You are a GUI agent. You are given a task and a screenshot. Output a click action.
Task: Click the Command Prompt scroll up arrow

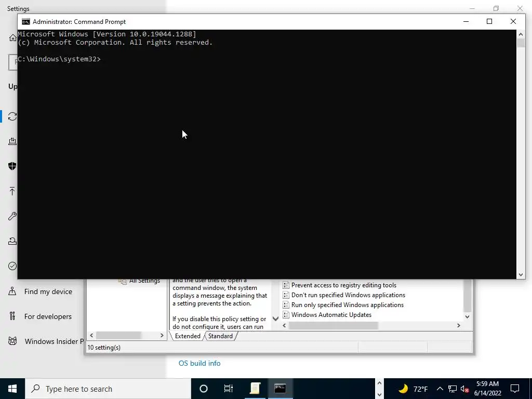[521, 34]
